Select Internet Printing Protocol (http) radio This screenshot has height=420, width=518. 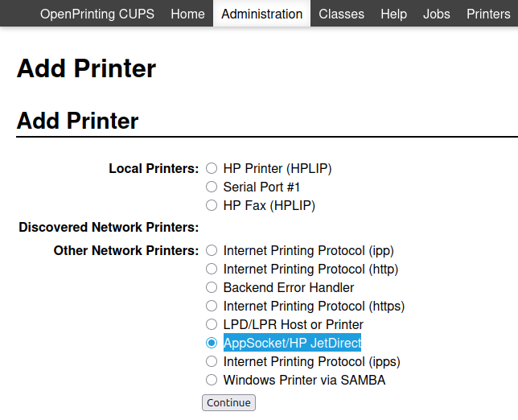pyautogui.click(x=212, y=270)
